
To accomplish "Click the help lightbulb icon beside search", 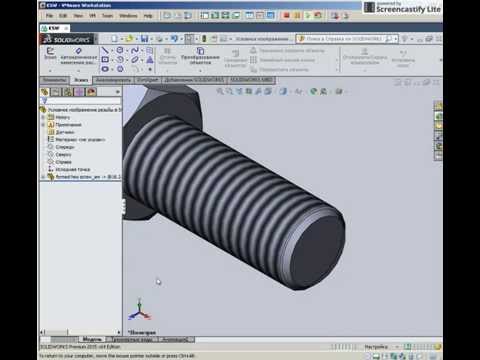I will click(404, 39).
